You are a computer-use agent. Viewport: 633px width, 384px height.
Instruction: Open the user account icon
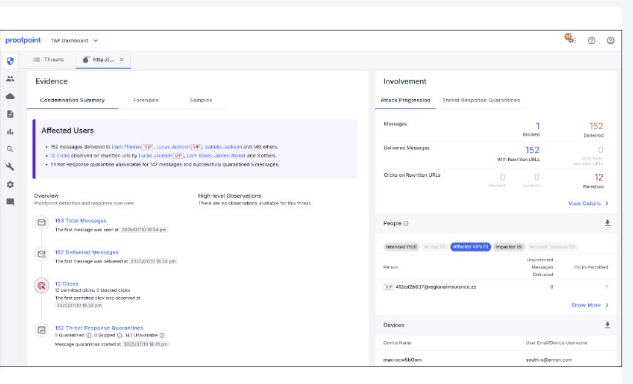coord(610,40)
